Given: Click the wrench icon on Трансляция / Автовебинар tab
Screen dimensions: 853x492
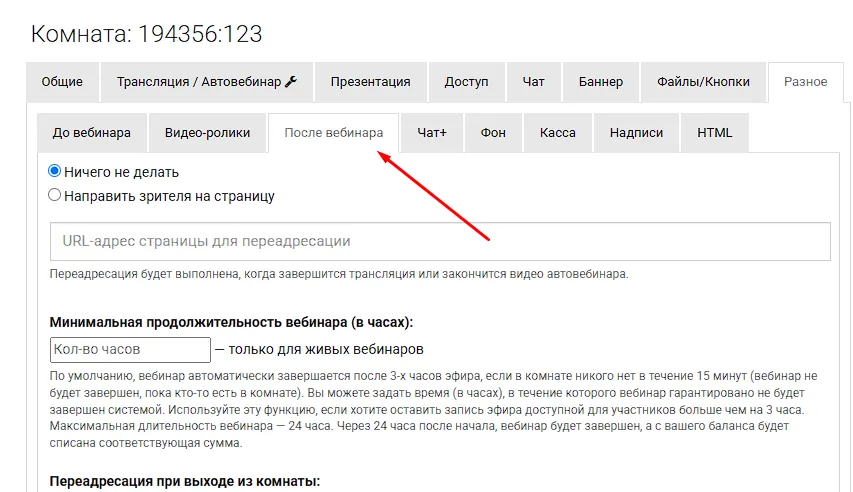Looking at the screenshot, I should coord(291,82).
